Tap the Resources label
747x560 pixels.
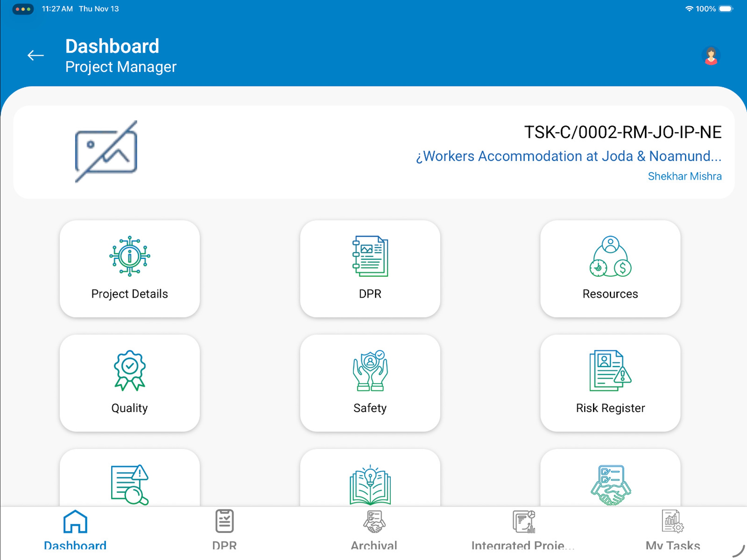pos(610,294)
